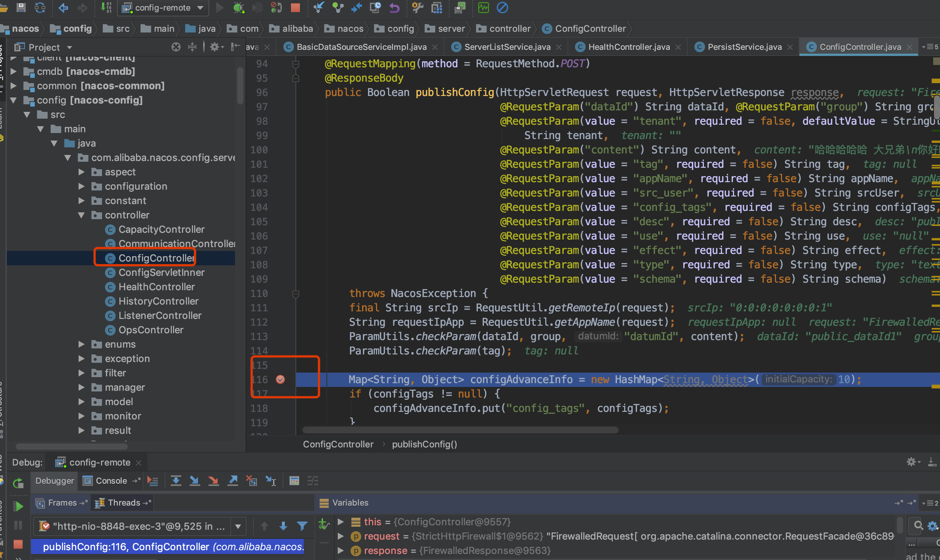The width and height of the screenshot is (940, 560).
Task: Expand the cmdb [nacos-cmdb] module
Action: [14, 71]
